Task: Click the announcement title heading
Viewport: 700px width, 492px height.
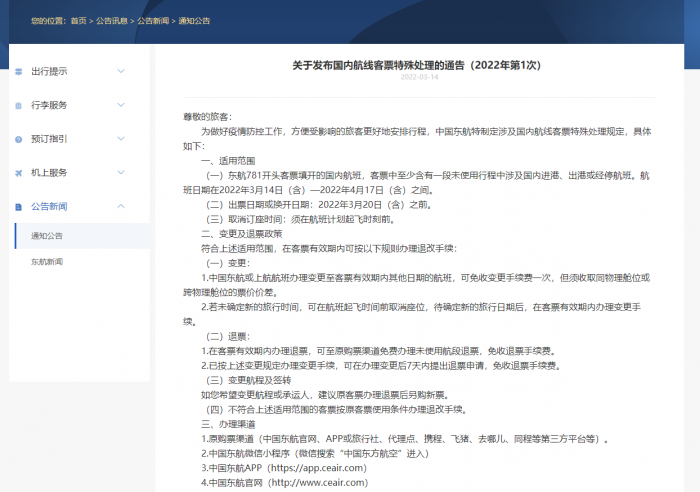Action: coord(416,64)
